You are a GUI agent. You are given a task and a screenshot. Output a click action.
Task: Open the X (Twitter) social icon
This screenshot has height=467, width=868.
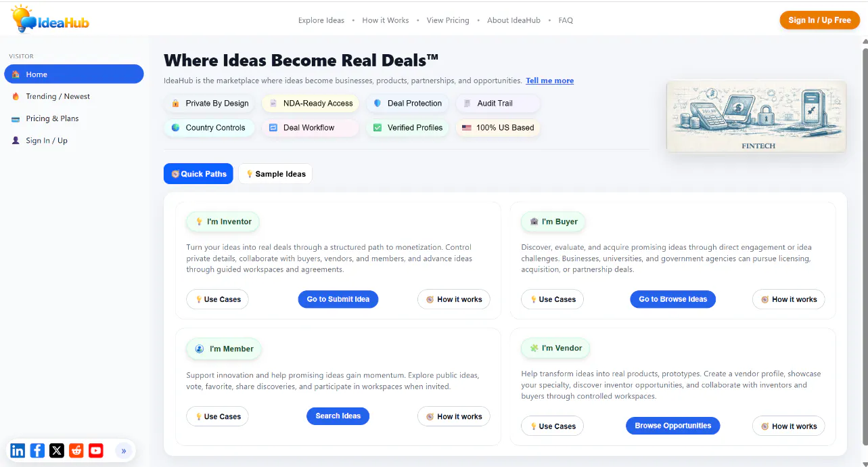tap(57, 450)
